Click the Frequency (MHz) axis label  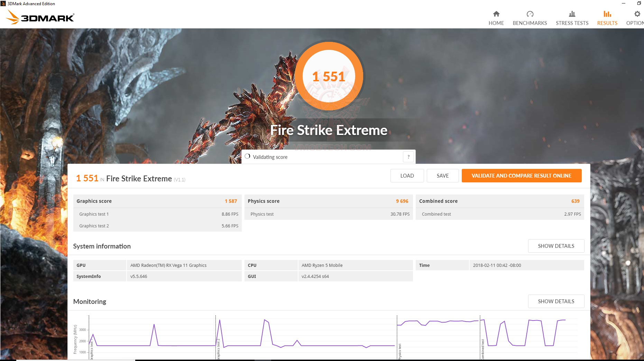(x=75, y=339)
